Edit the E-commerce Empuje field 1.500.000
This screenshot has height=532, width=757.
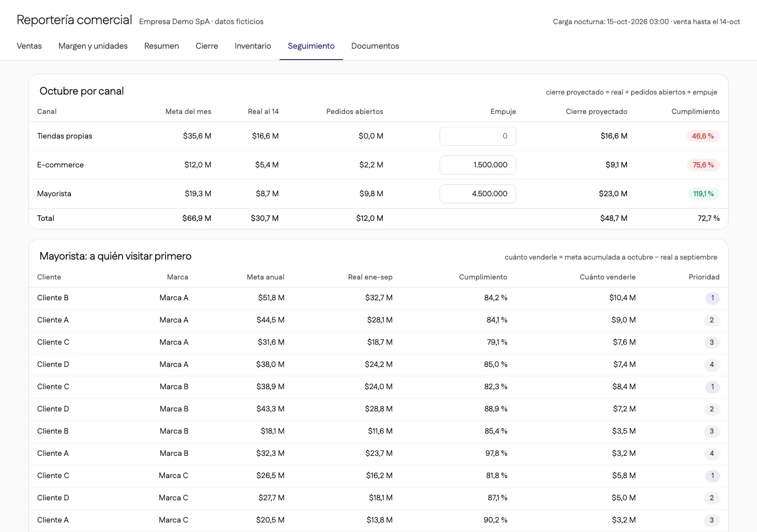477,165
